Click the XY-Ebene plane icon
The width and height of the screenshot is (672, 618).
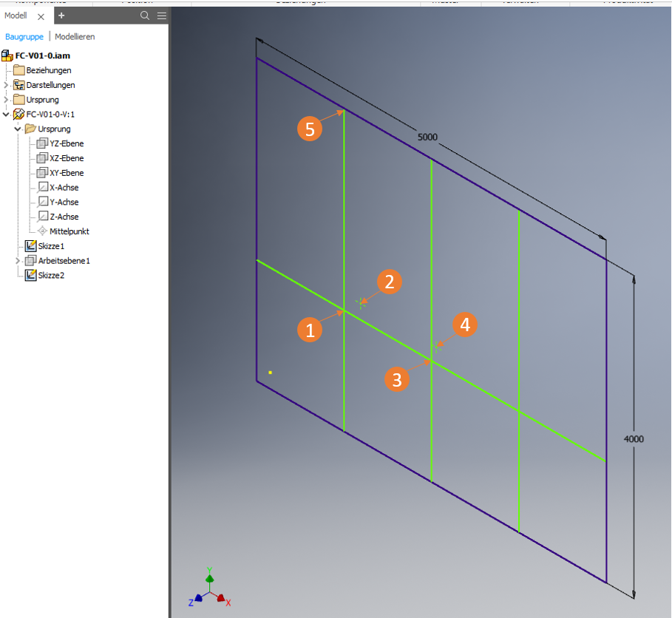pos(42,172)
